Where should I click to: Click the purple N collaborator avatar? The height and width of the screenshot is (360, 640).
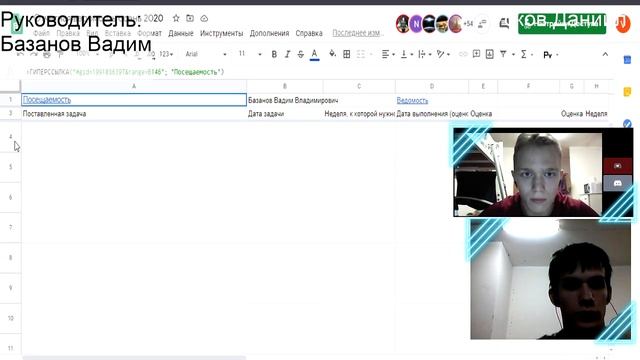(416, 24)
